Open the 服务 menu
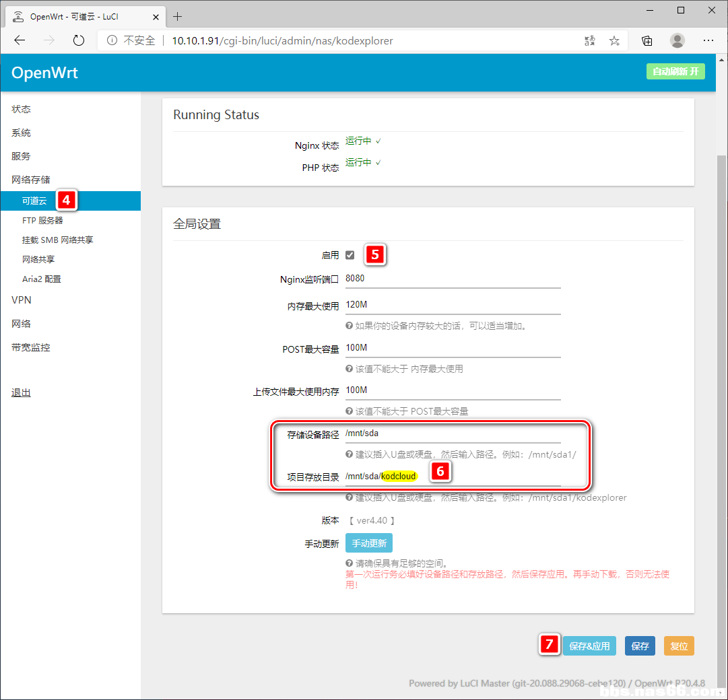 (x=22, y=156)
